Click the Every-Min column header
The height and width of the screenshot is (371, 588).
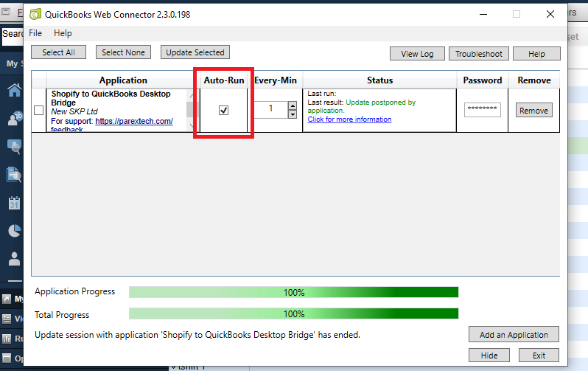276,80
